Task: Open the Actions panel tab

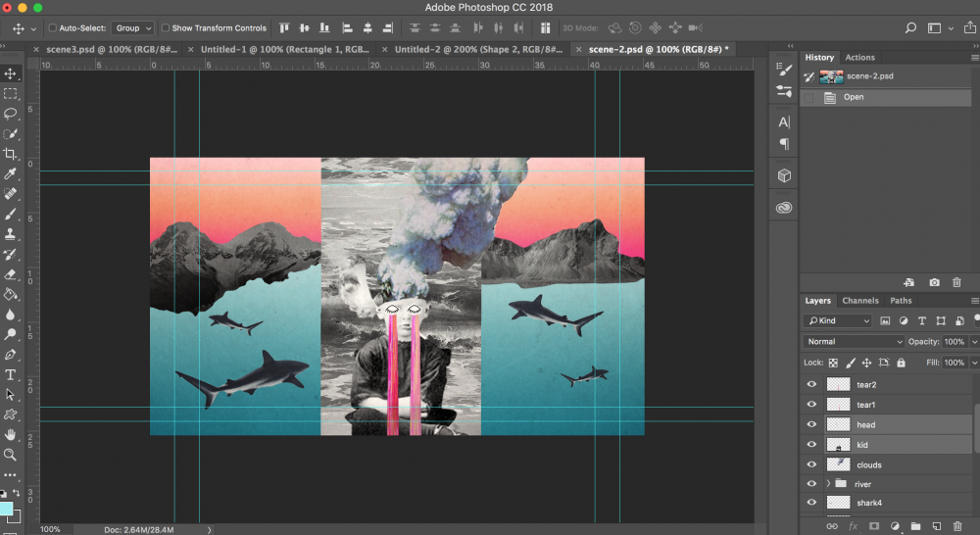Action: click(860, 58)
